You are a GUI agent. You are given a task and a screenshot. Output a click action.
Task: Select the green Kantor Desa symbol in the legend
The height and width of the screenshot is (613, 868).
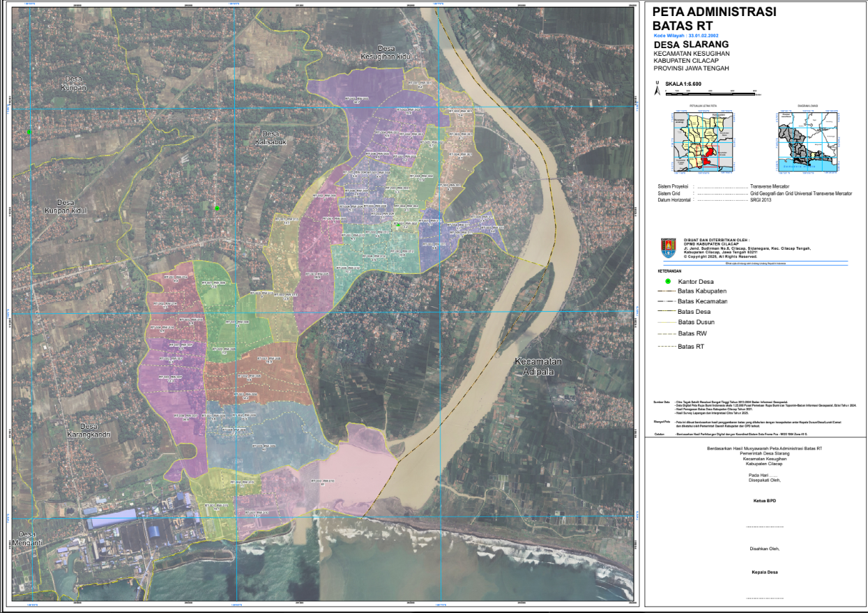pos(667,280)
